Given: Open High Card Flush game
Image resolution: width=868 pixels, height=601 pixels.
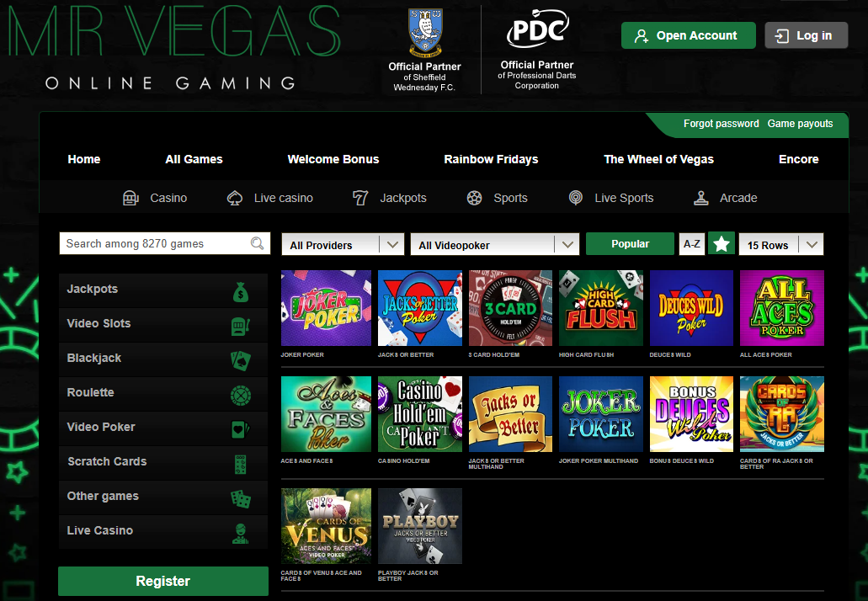Looking at the screenshot, I should tap(600, 308).
